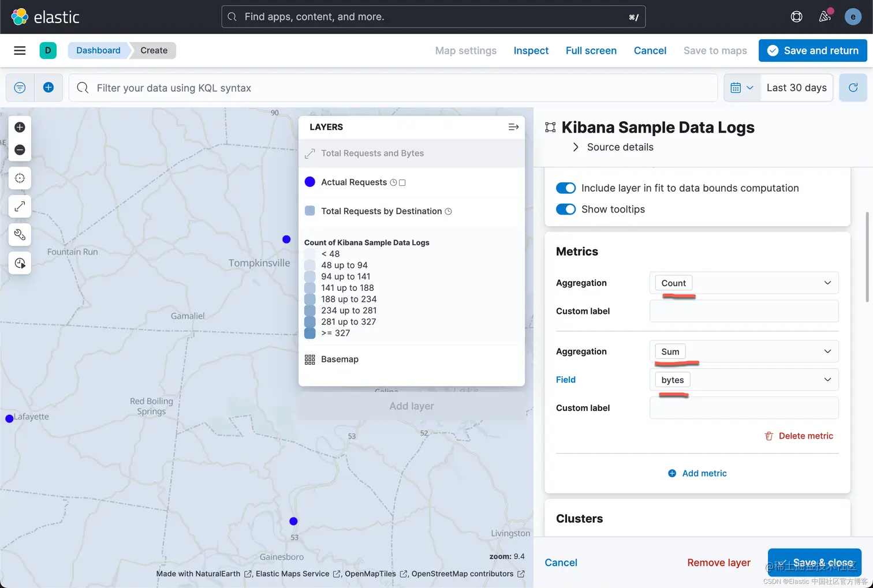
Task: Click the clock icon next to Total Requests by Destination
Action: click(448, 211)
